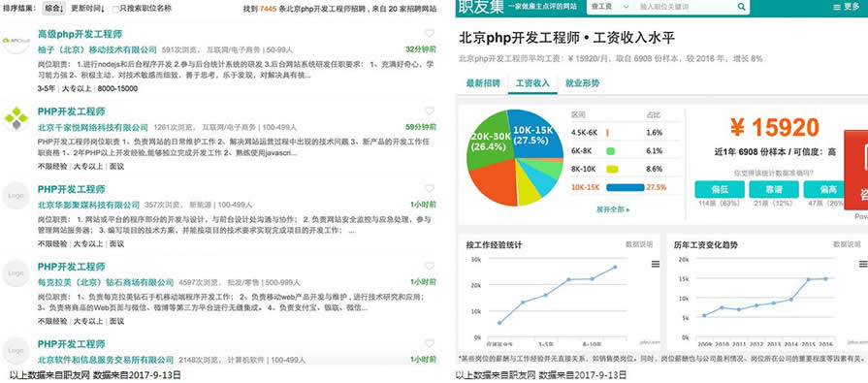Click the 32分钟前 timestamp

[421, 49]
